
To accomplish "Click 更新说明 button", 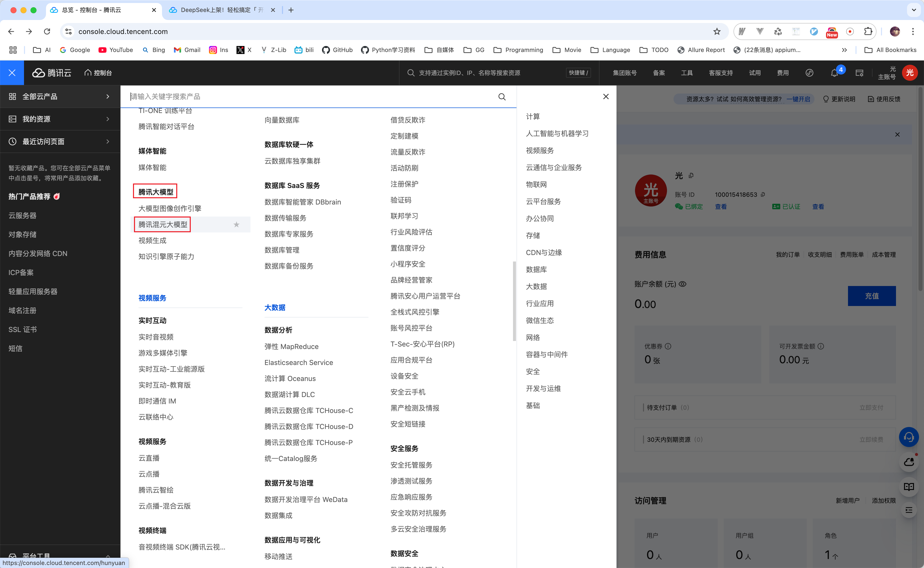I will point(839,99).
